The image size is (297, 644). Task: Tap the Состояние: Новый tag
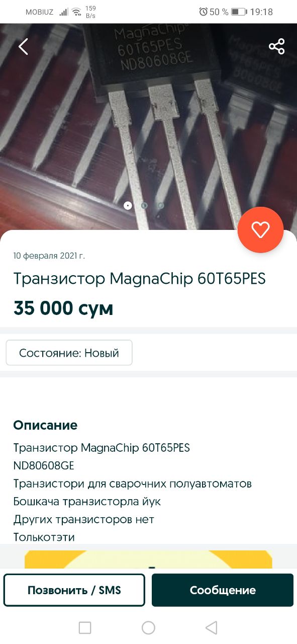(69, 353)
